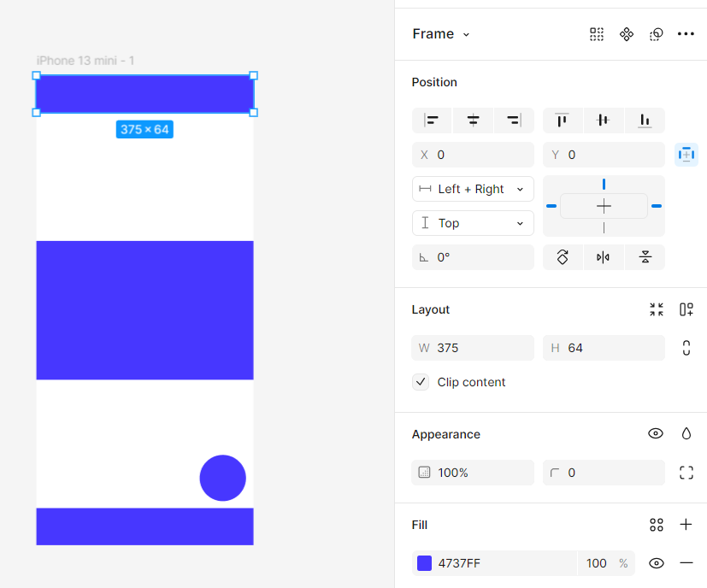The height and width of the screenshot is (588, 707).
Task: Click the resize to fit icon
Action: pyautogui.click(x=657, y=309)
